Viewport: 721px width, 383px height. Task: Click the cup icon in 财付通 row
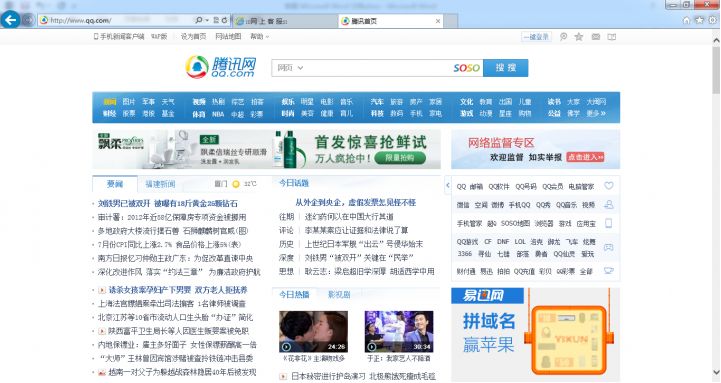pyautogui.click(x=609, y=271)
